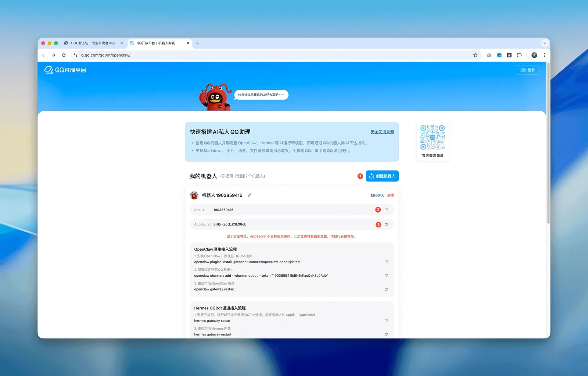Open the dark square extension icon
Screen dimensions: 588x376
point(509,55)
